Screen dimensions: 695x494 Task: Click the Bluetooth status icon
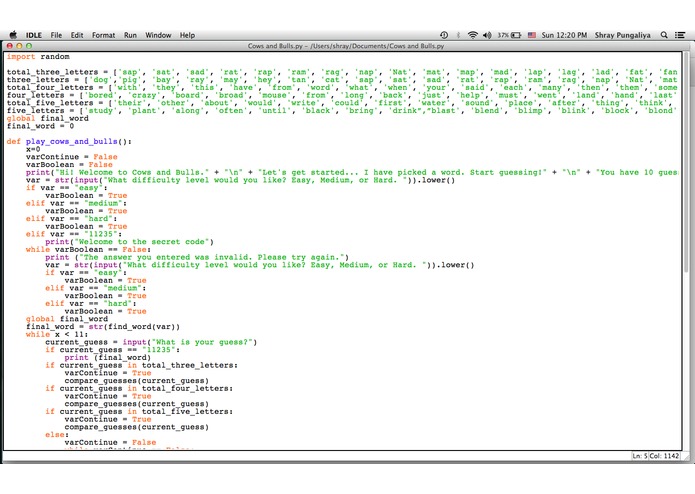(458, 35)
